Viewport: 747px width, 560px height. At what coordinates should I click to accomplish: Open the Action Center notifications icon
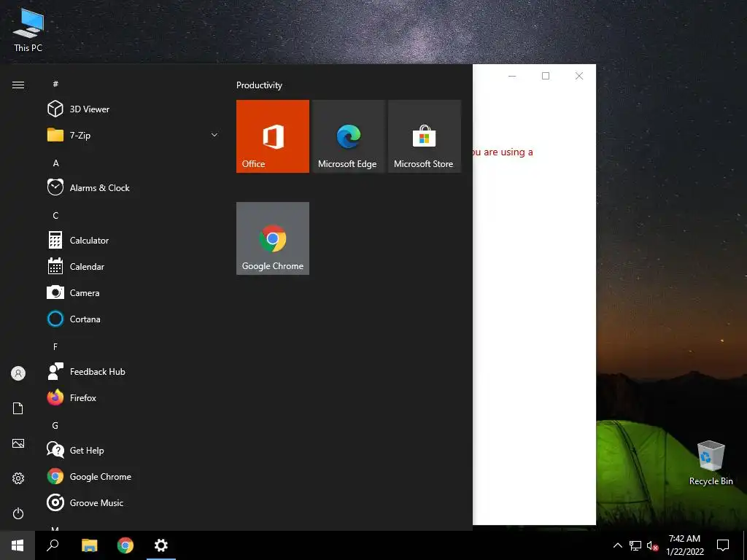[x=723, y=545]
